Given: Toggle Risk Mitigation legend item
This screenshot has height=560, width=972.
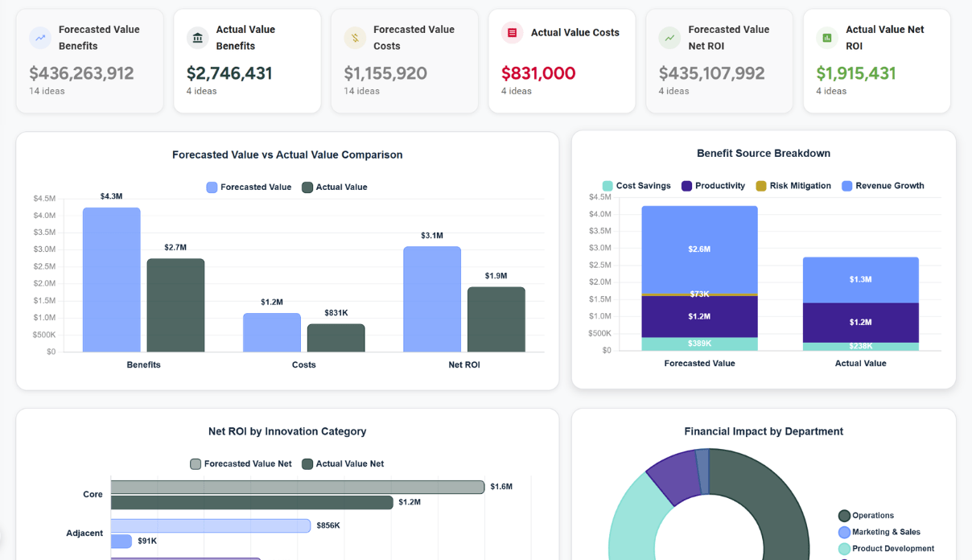Looking at the screenshot, I should click(x=793, y=186).
